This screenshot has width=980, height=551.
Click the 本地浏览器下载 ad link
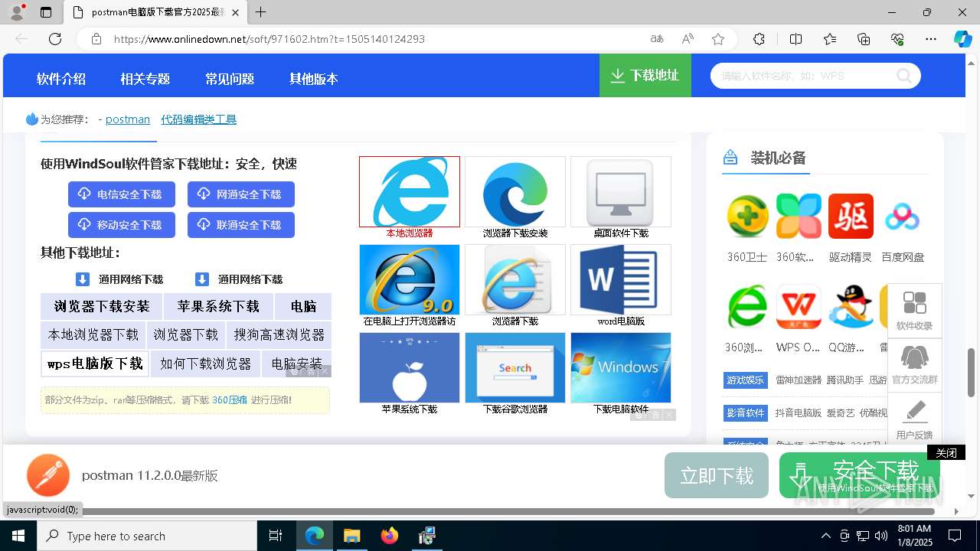(x=93, y=334)
